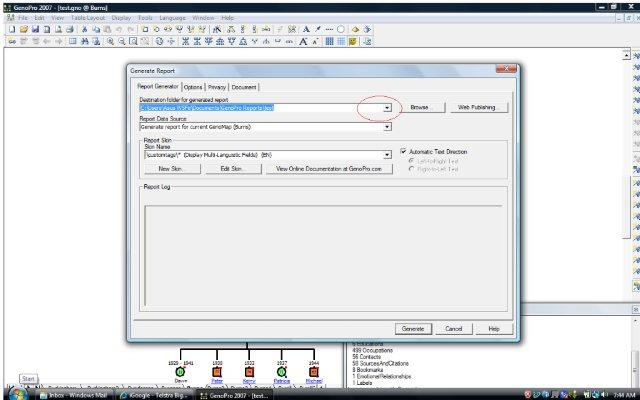Screen dimensions: 640x400
Task: Click the male individual symbol labeled Kenny
Action: click(249, 372)
